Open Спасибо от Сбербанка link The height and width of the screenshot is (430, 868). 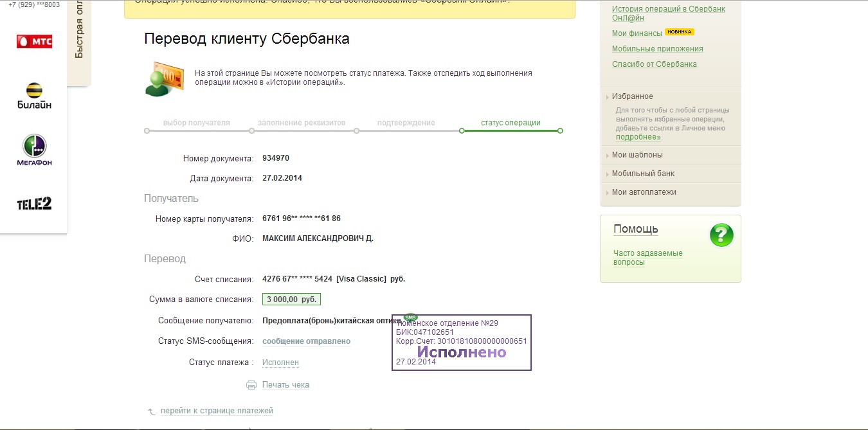pos(654,64)
